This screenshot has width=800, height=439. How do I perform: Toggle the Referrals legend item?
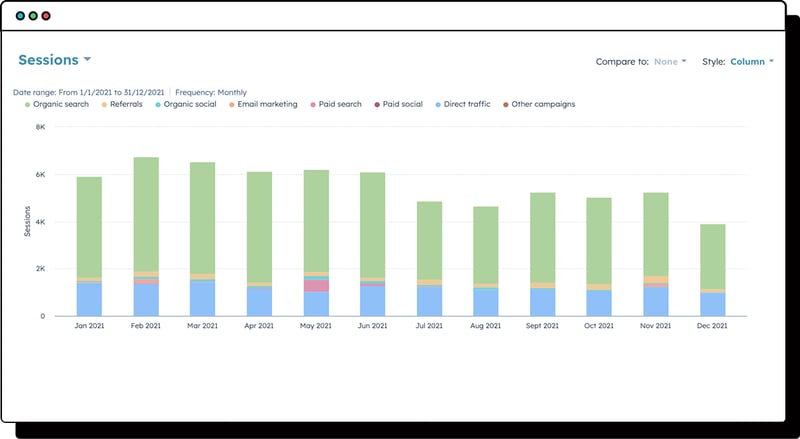(122, 104)
